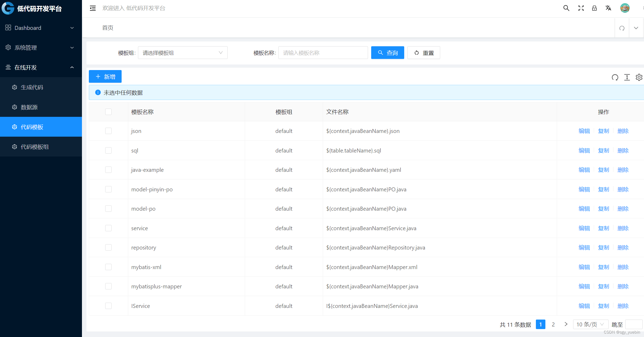Click 删除 for the java-example row

(623, 170)
